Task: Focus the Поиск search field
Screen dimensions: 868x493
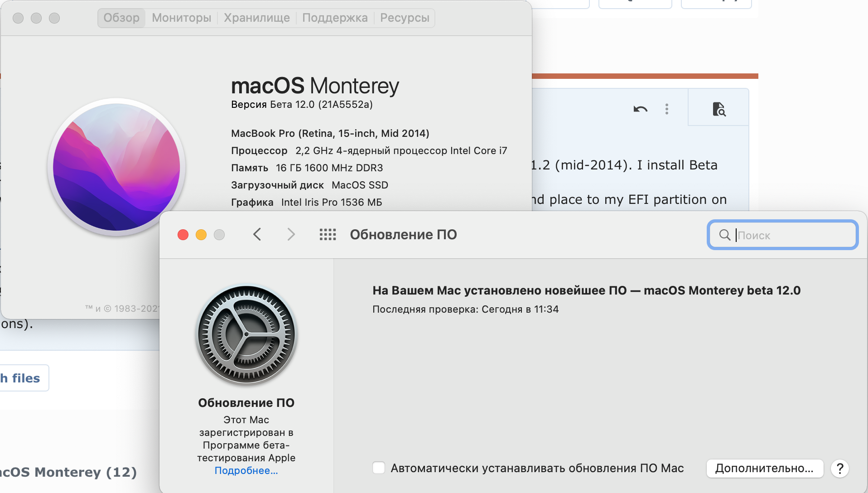Action: tap(783, 235)
